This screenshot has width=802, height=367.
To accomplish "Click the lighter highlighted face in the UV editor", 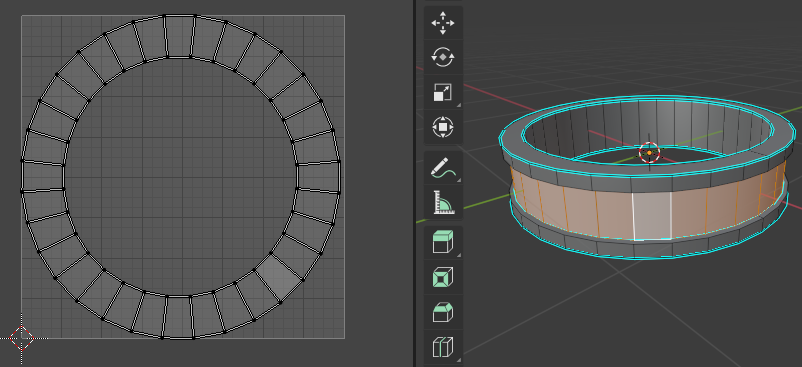I will pos(279,277).
